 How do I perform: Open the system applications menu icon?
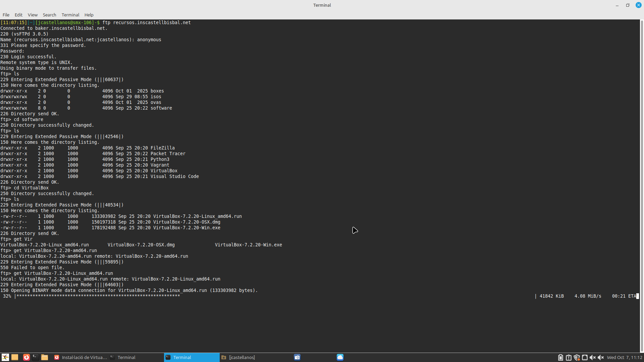pos(5,357)
